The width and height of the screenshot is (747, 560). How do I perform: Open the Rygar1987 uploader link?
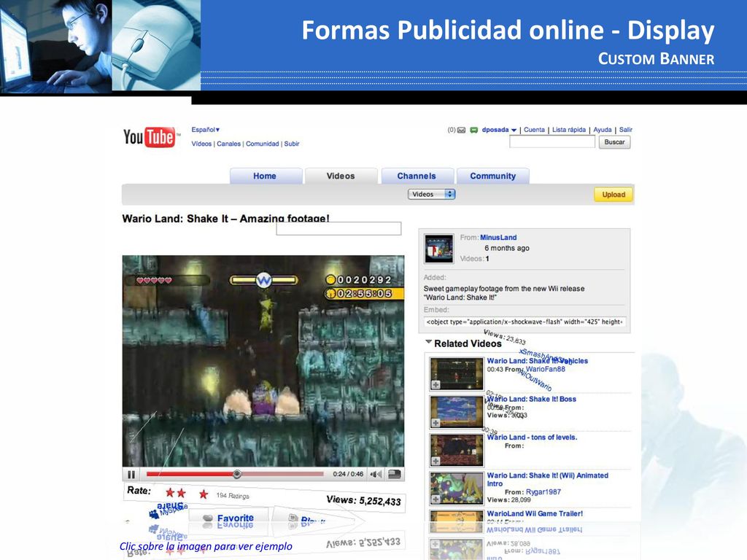point(543,492)
